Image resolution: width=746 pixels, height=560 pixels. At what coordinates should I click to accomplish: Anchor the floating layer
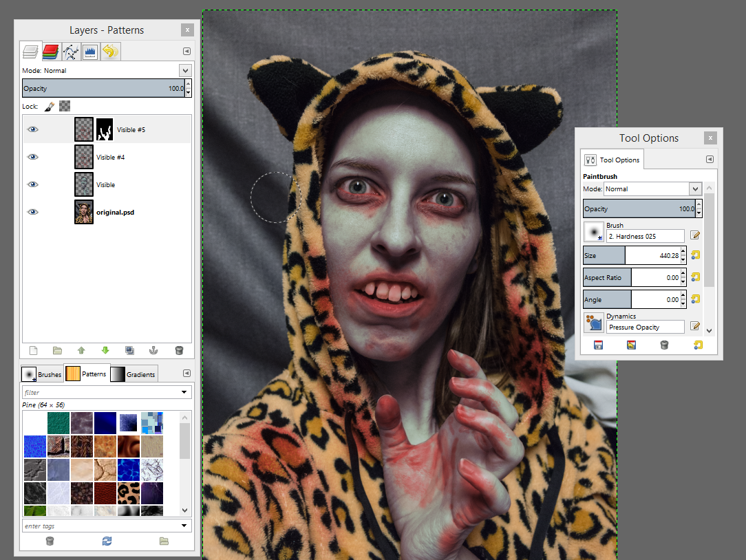pyautogui.click(x=154, y=350)
